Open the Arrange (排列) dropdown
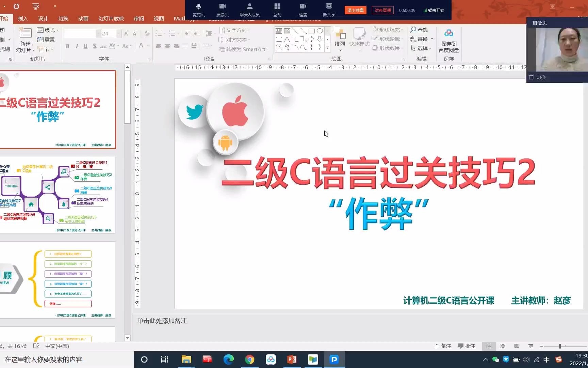The width and height of the screenshot is (588, 368). tap(340, 40)
